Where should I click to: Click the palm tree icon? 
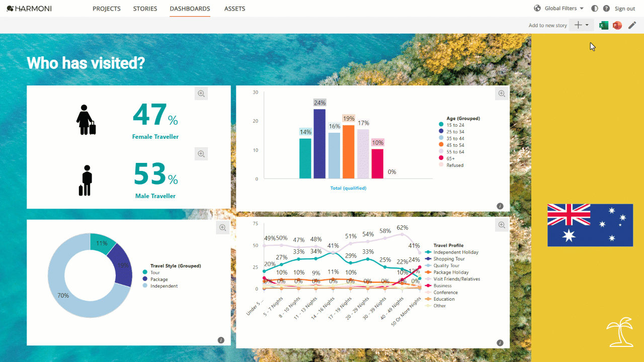619,332
